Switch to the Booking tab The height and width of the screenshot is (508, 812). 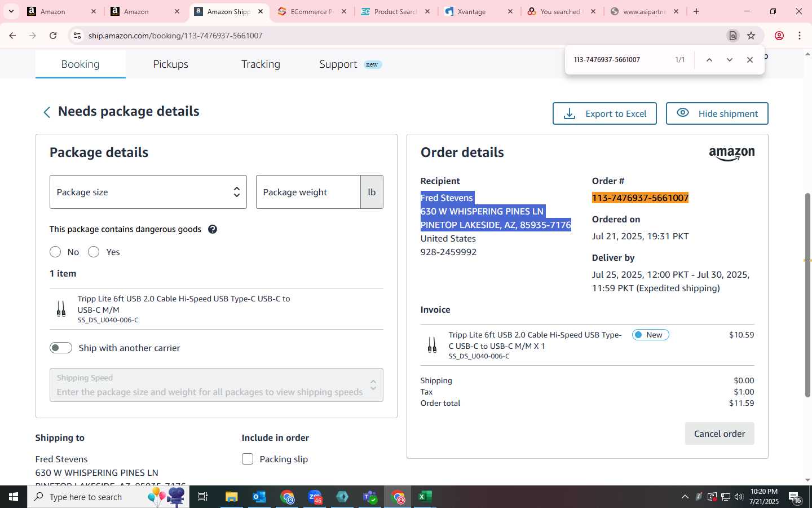coord(80,64)
